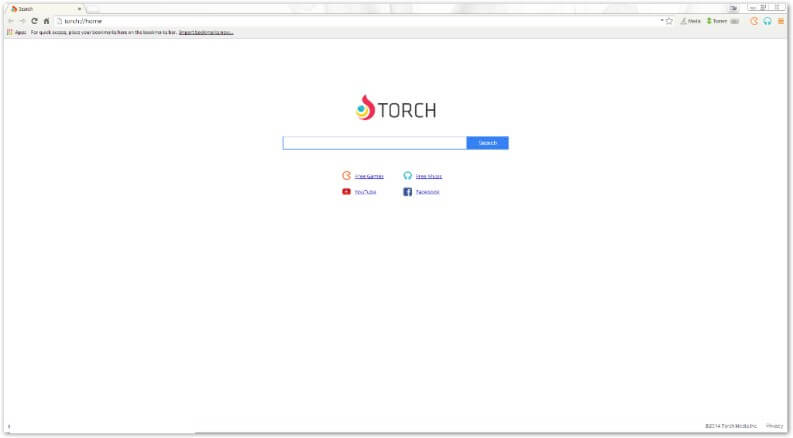Close the Torch tab

[79, 9]
